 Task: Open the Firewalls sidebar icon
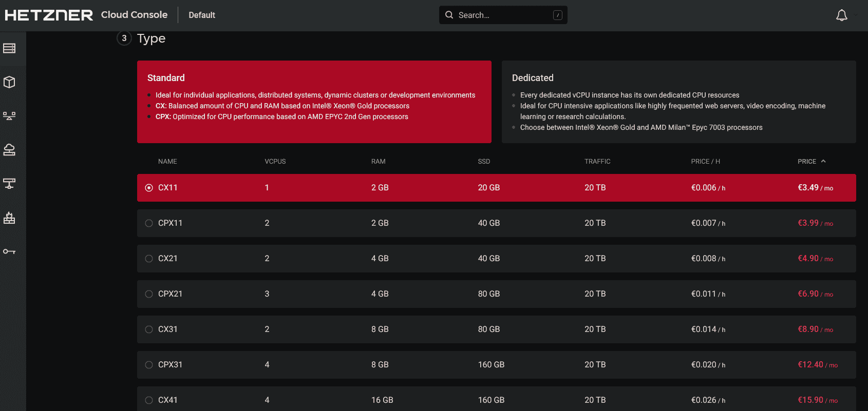point(9,218)
